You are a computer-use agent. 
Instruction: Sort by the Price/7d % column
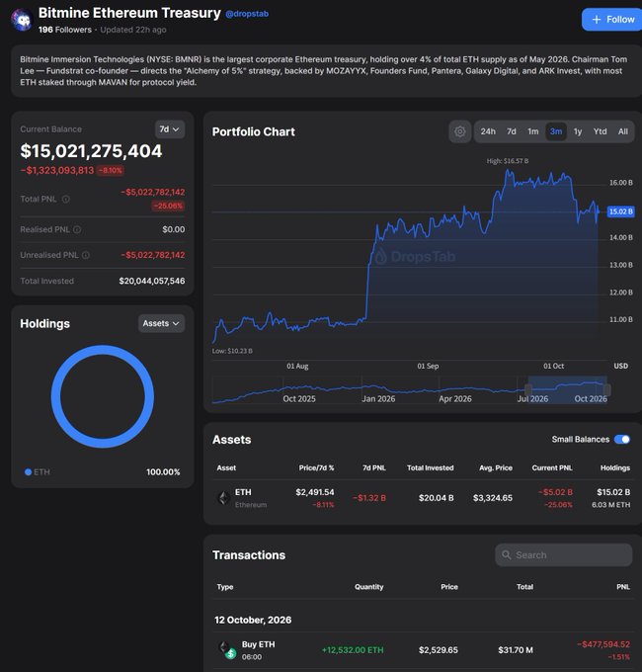tap(316, 468)
